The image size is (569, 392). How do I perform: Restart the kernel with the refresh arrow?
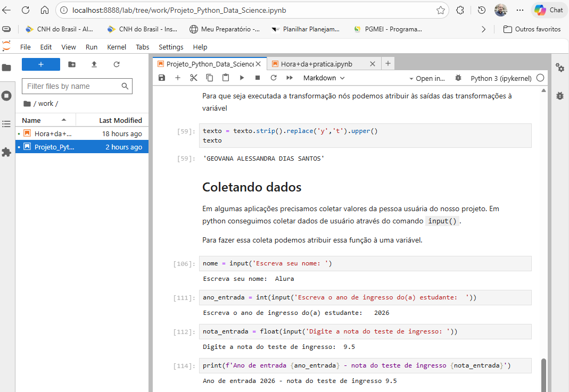274,78
